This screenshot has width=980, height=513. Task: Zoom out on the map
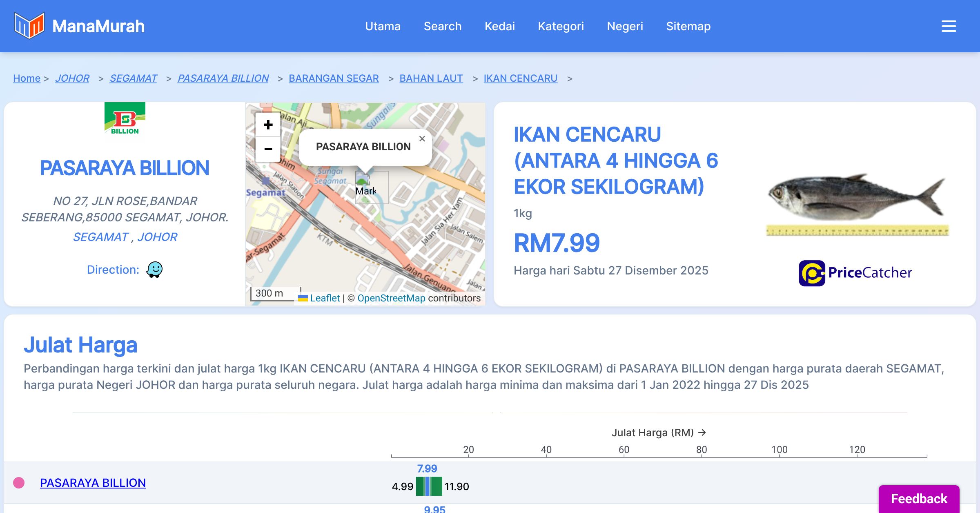[x=268, y=149]
